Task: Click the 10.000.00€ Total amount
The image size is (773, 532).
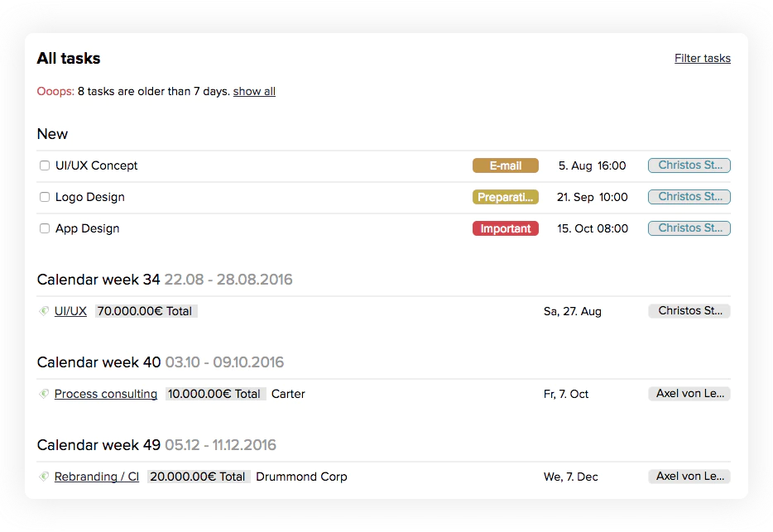Action: 215,394
